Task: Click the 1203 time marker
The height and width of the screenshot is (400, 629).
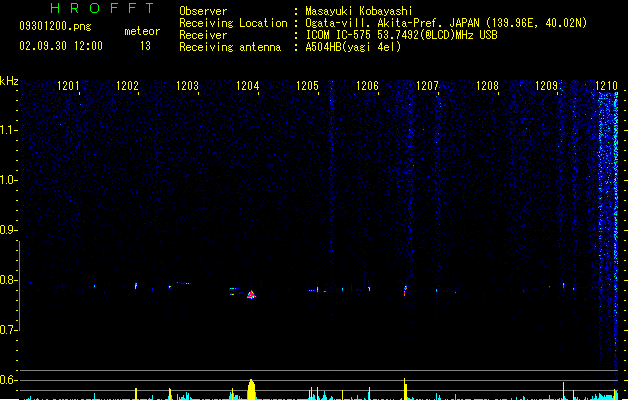Action: coord(187,86)
